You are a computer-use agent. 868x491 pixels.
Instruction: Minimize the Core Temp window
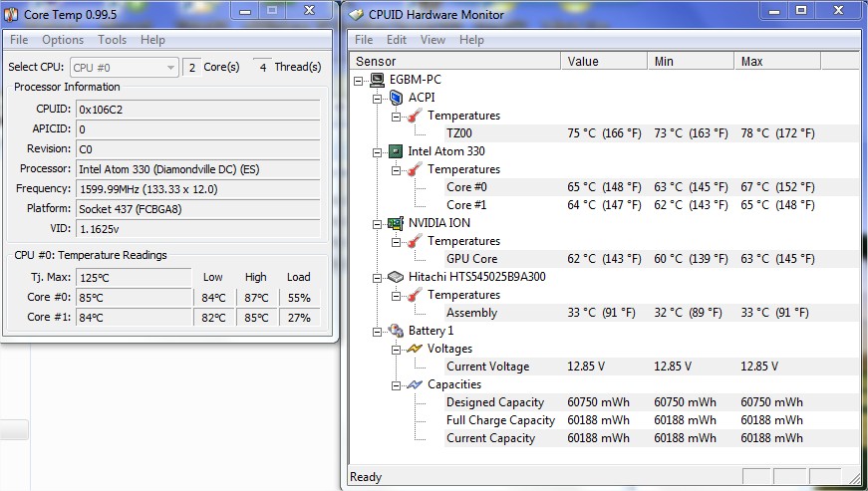tap(245, 11)
